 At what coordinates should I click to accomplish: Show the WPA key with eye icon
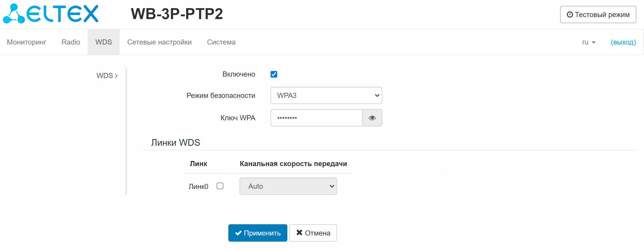(372, 118)
